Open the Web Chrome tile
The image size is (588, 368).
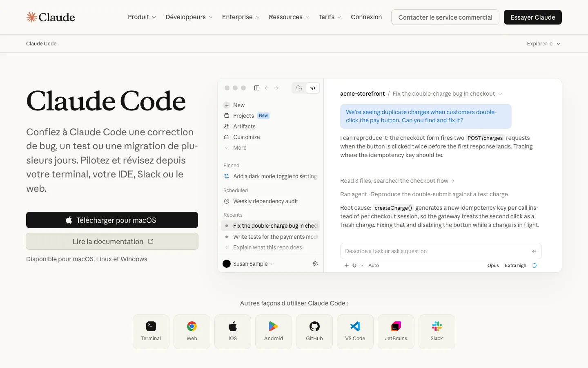(192, 332)
